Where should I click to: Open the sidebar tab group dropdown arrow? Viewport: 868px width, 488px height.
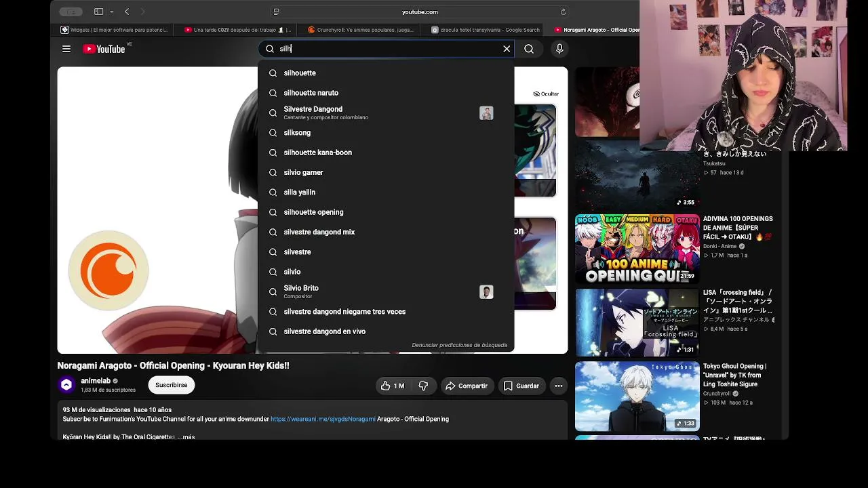coord(112,12)
